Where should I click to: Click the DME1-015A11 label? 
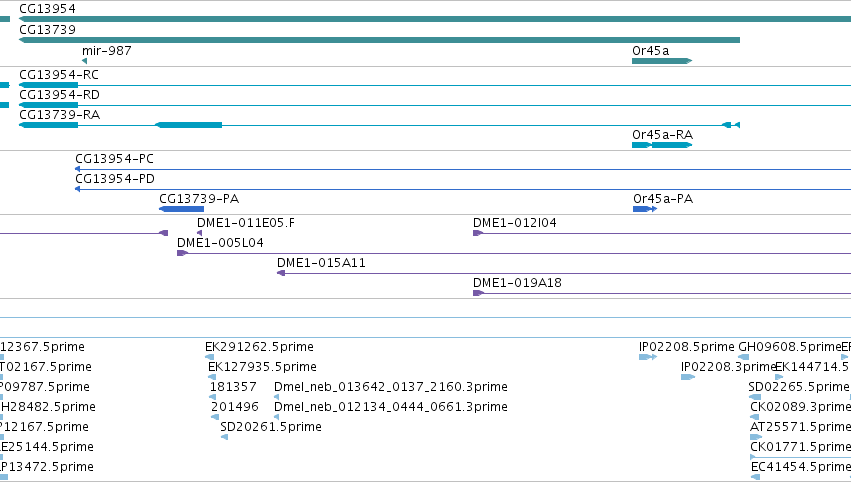click(321, 263)
